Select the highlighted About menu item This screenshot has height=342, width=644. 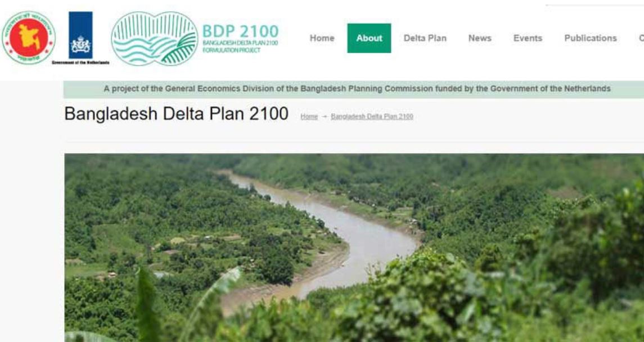pos(369,38)
